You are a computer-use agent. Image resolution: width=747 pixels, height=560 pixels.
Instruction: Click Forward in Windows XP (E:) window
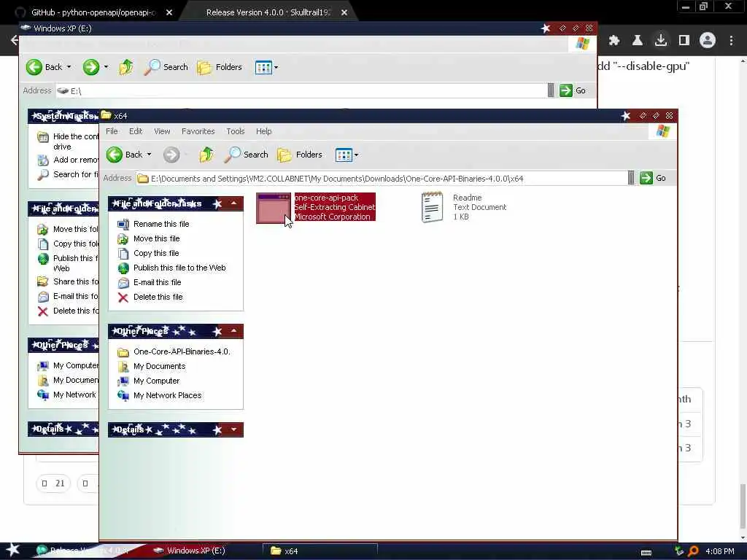[x=91, y=67]
